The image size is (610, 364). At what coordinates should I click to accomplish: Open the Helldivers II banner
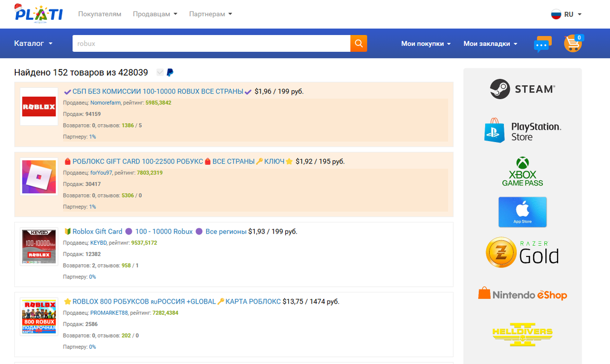[x=523, y=335]
